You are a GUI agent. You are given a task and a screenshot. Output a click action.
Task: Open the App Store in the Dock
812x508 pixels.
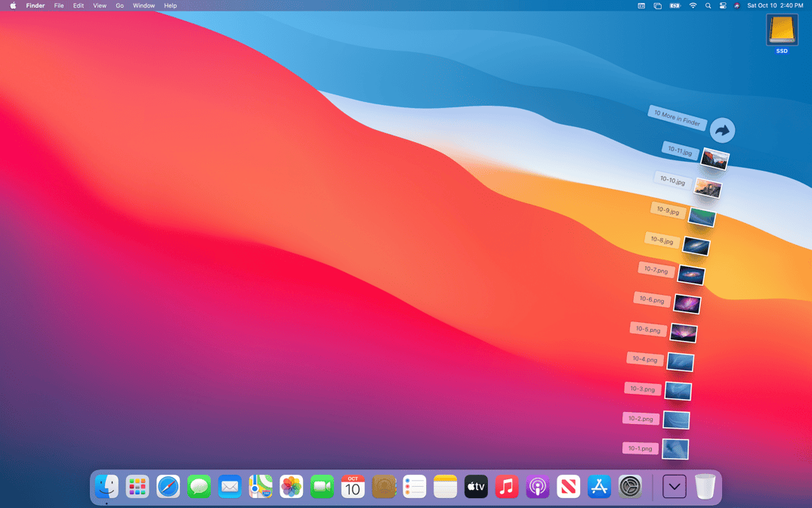pos(599,487)
